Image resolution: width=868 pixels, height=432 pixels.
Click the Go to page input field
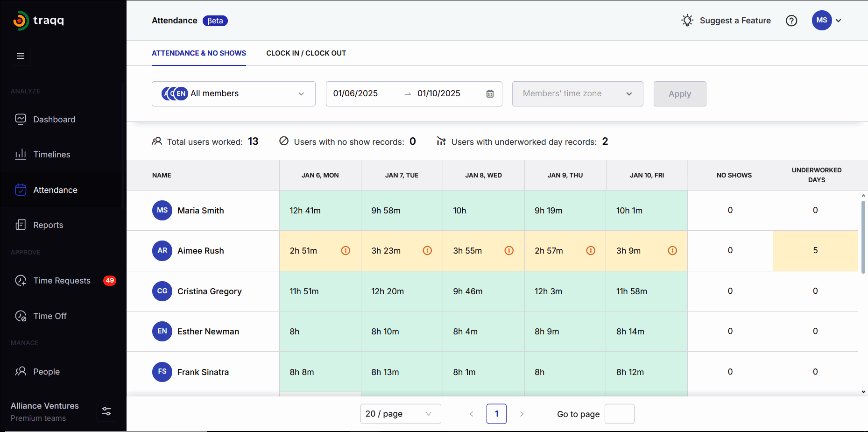point(619,413)
